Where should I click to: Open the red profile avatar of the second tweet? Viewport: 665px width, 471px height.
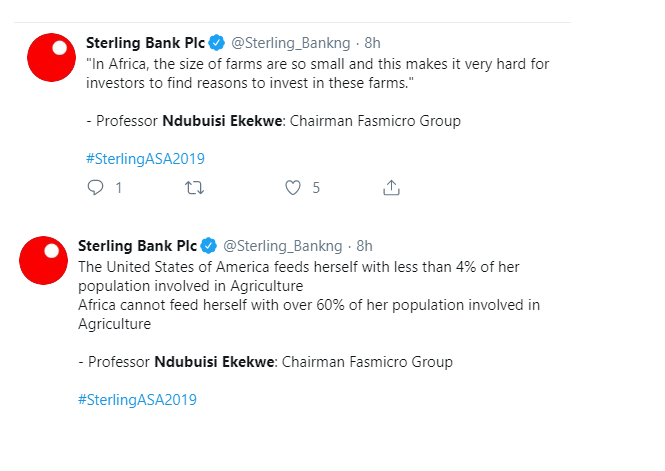click(46, 260)
